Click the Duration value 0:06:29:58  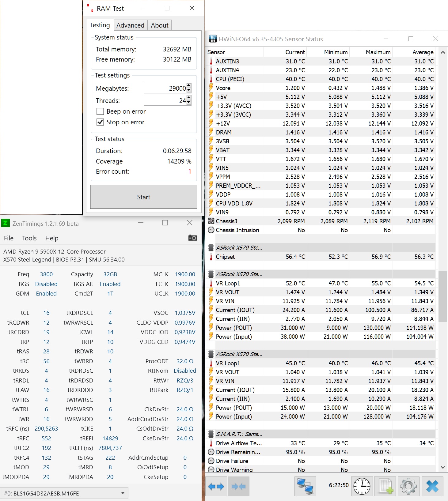click(x=177, y=151)
